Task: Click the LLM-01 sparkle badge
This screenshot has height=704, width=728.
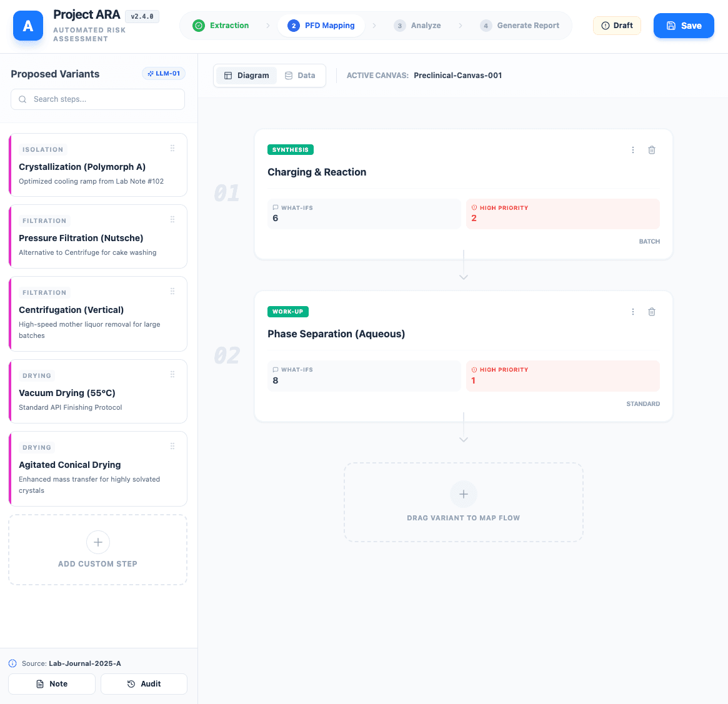Action: point(164,73)
